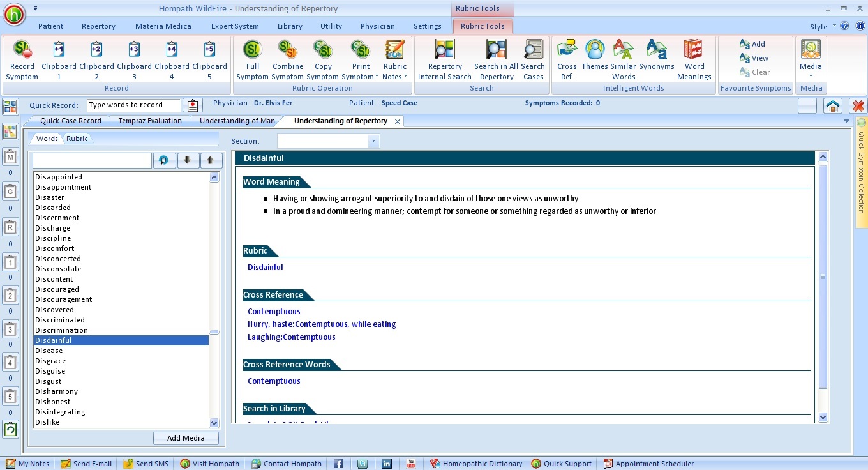This screenshot has width=868, height=470.
Task: Open the Section dropdown
Action: click(x=374, y=141)
